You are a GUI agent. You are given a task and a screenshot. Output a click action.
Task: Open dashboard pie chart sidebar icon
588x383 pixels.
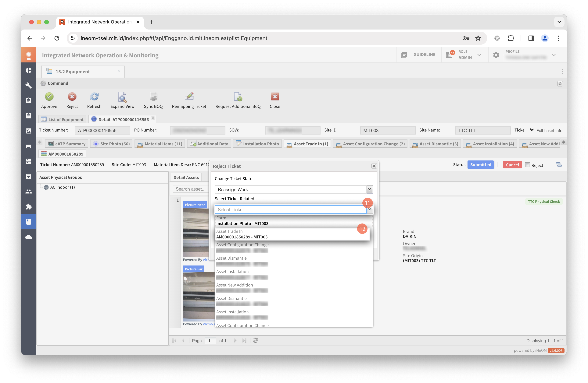(x=29, y=70)
